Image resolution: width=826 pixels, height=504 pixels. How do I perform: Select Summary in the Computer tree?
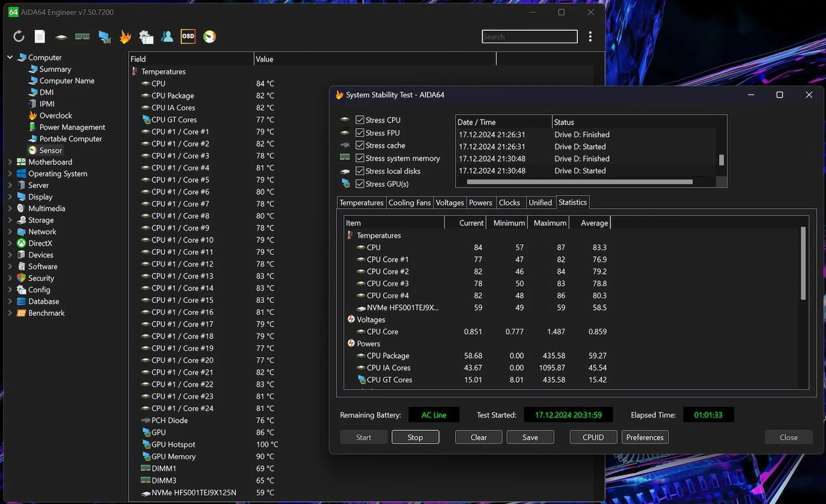(55, 69)
